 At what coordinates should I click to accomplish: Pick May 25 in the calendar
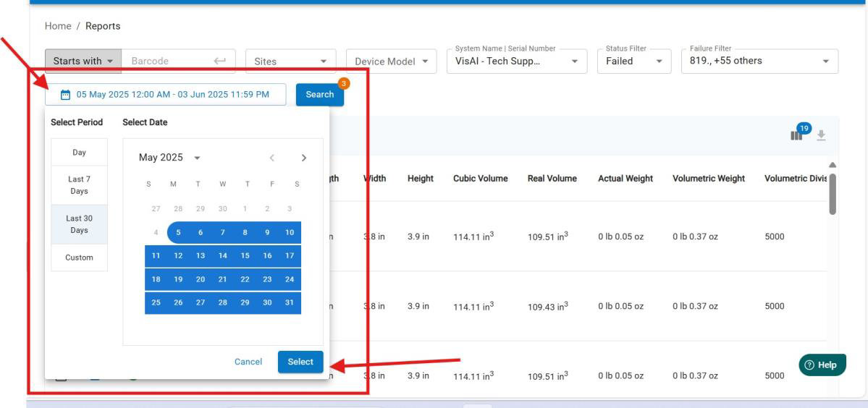[156, 303]
